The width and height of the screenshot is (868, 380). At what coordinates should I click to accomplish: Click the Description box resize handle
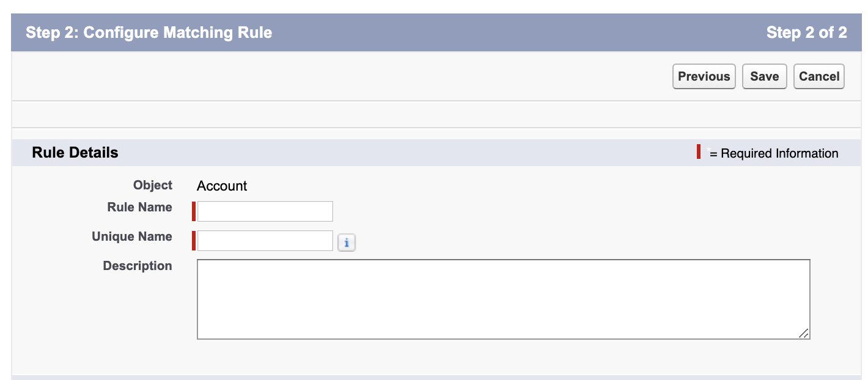pos(804,333)
